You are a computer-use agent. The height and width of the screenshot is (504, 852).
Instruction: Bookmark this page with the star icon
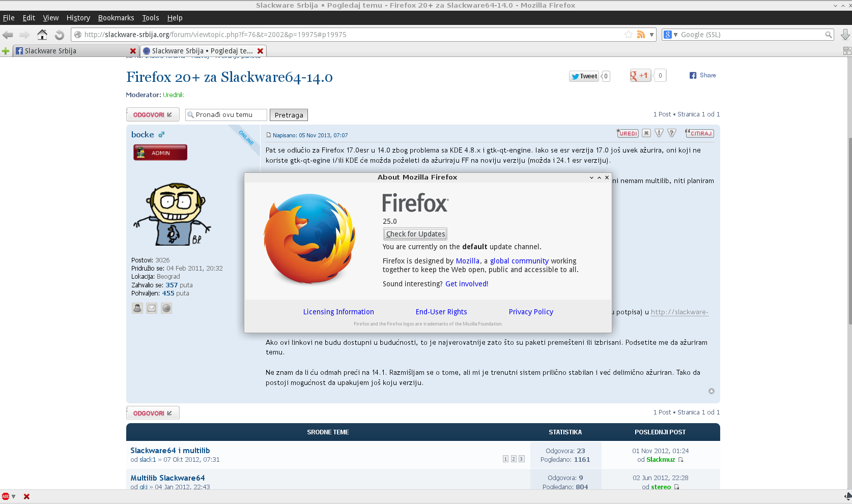pos(629,35)
